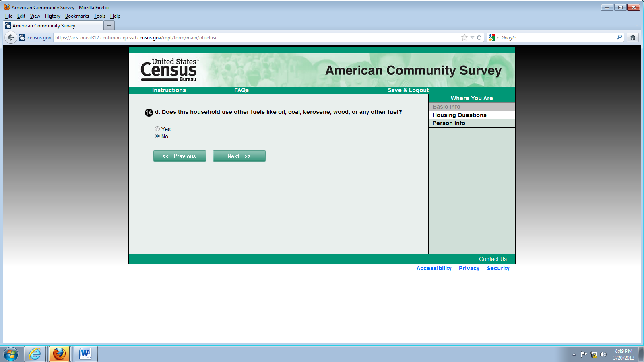The height and width of the screenshot is (362, 644).
Task: Click the address bar URL field
Action: click(257, 37)
